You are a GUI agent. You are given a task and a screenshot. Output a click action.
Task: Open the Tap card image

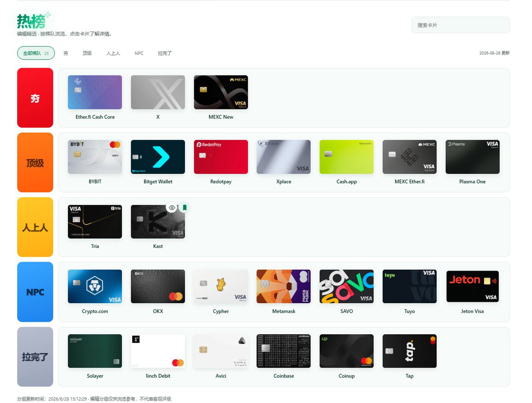[x=410, y=351]
